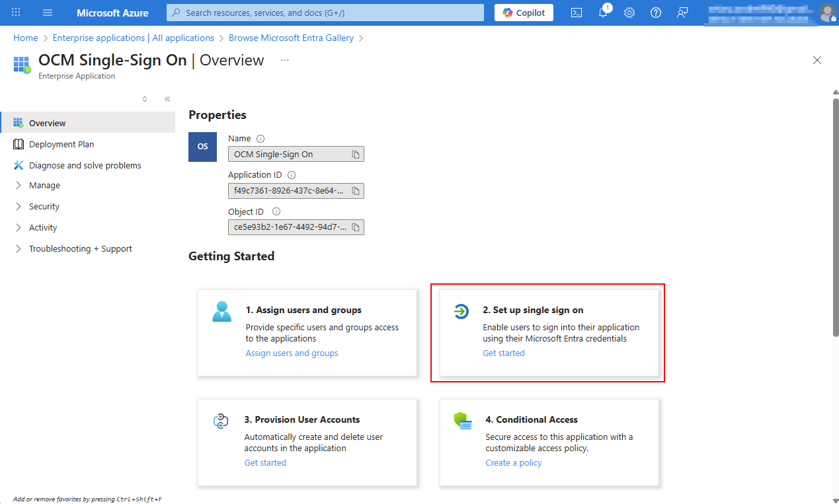Open the Azure portal waffle menu

point(16,13)
